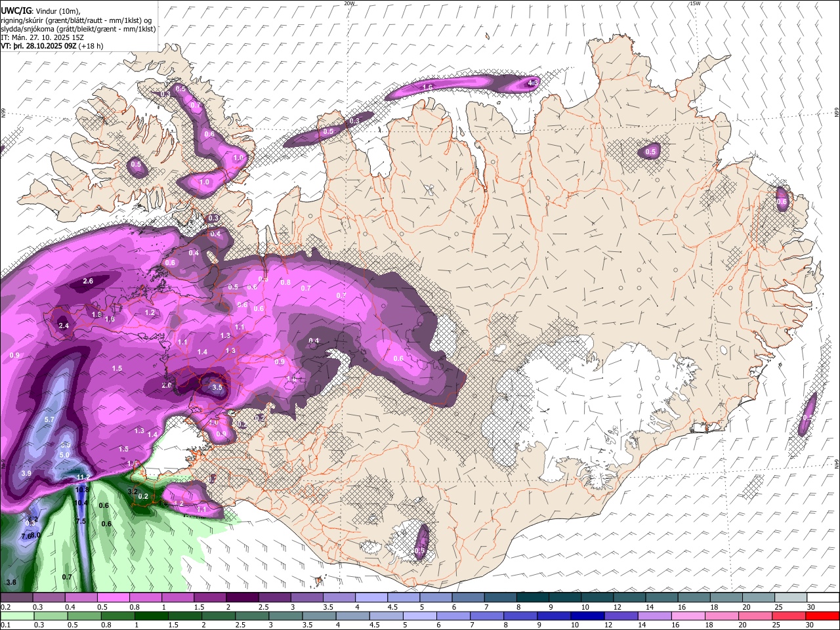Select the rain legend swatch between 6 and 7
This screenshot has width=840, height=630.
click(x=453, y=616)
